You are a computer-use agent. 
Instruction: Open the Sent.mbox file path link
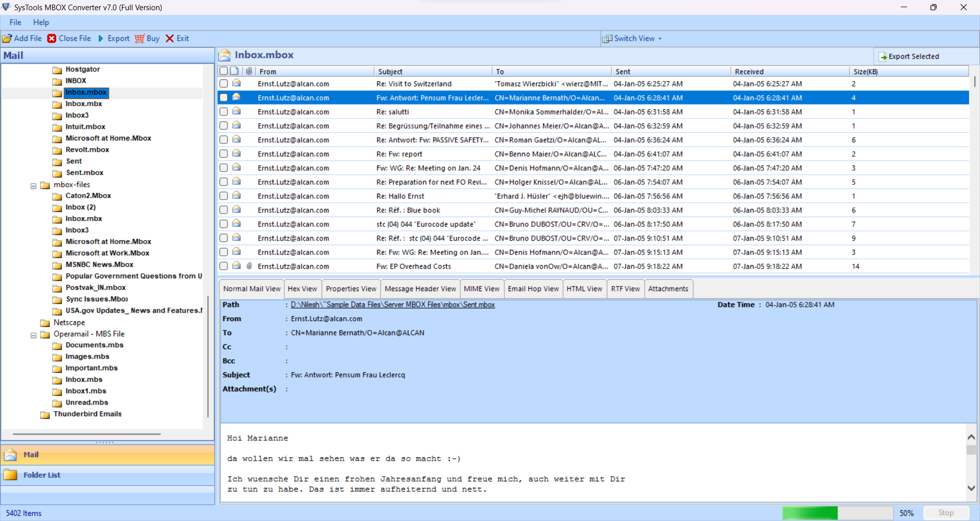point(393,304)
